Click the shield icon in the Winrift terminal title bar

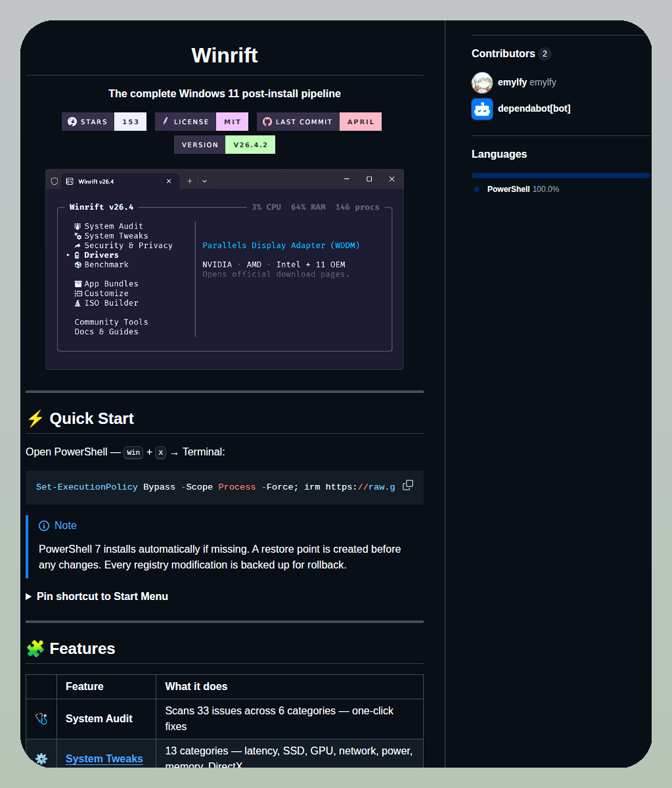[55, 181]
